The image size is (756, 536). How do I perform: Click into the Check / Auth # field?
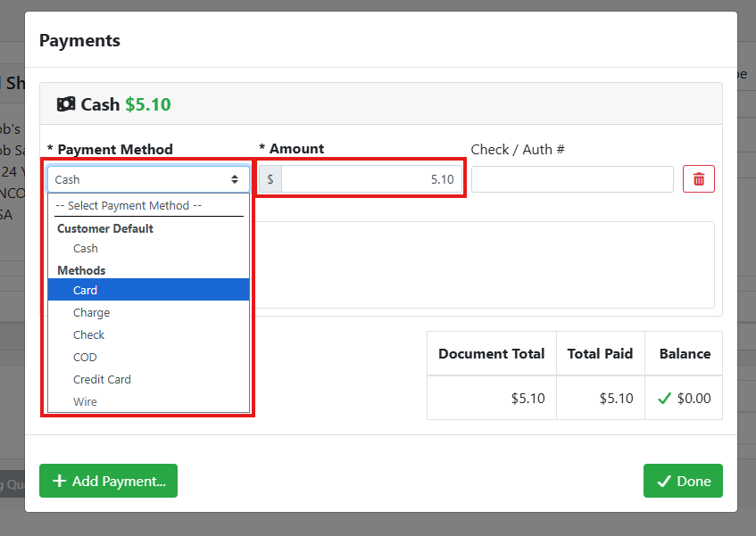(x=571, y=179)
